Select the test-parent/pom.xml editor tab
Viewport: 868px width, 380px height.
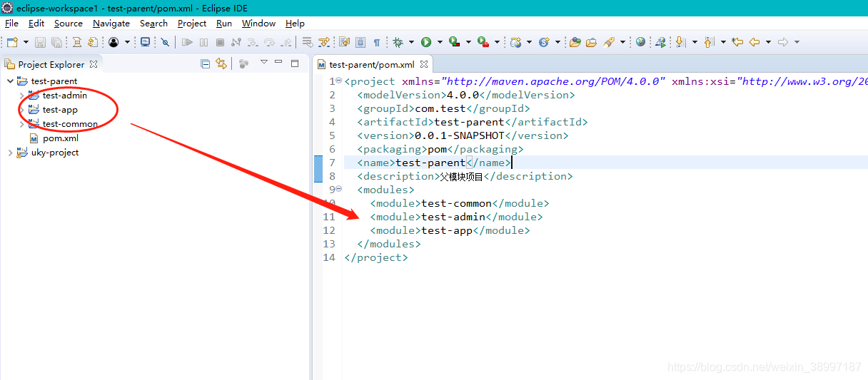click(x=371, y=64)
